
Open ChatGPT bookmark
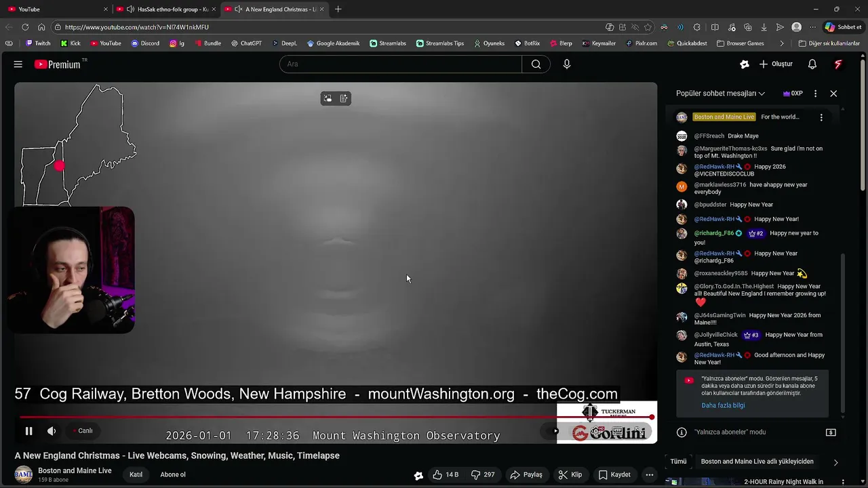pyautogui.click(x=245, y=43)
